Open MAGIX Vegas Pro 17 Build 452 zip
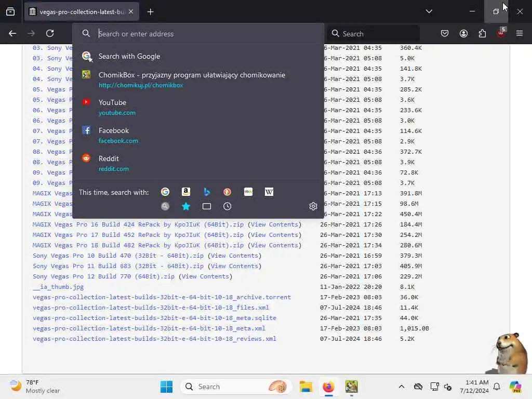532x399 pixels. coord(138,235)
